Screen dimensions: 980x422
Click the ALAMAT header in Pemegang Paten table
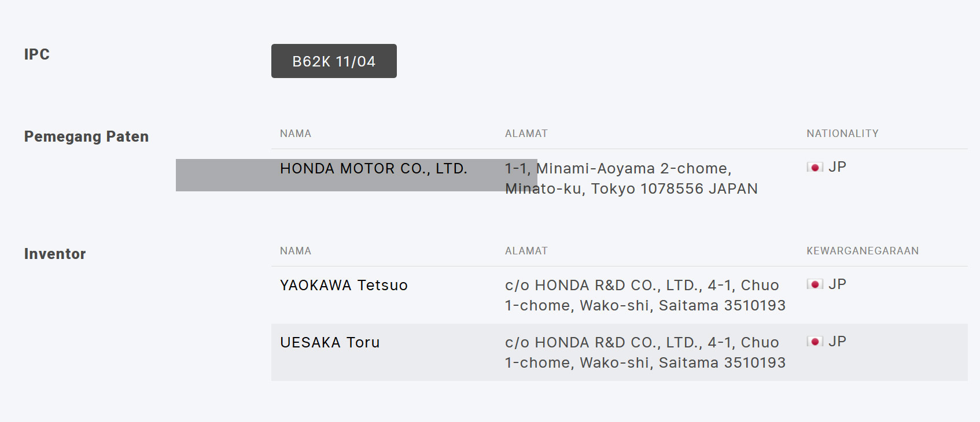[x=526, y=134]
